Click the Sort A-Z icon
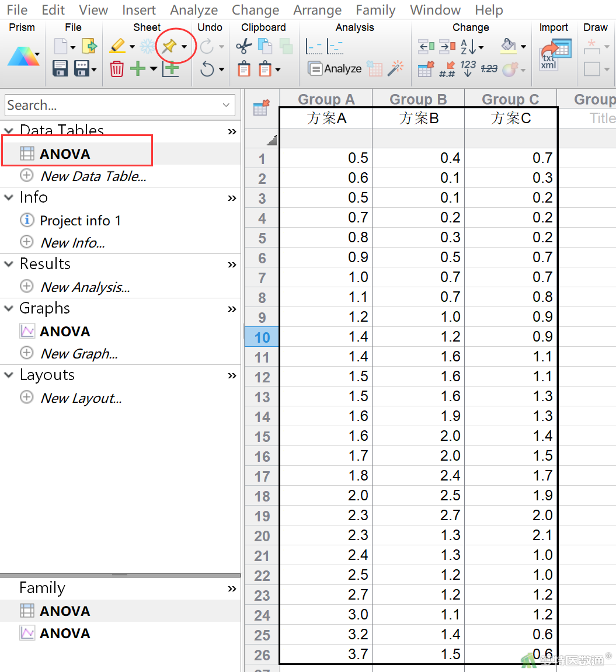The image size is (616, 672). point(468,46)
